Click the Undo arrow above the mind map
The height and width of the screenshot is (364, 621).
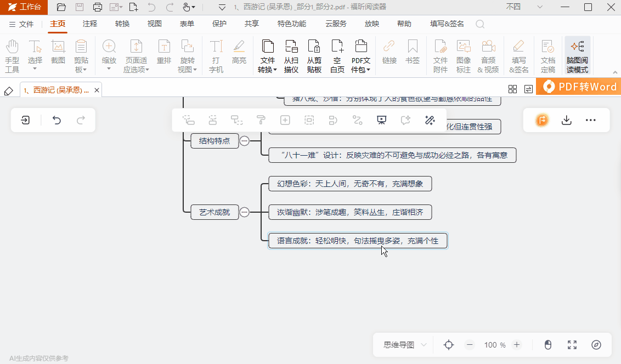pyautogui.click(x=57, y=120)
